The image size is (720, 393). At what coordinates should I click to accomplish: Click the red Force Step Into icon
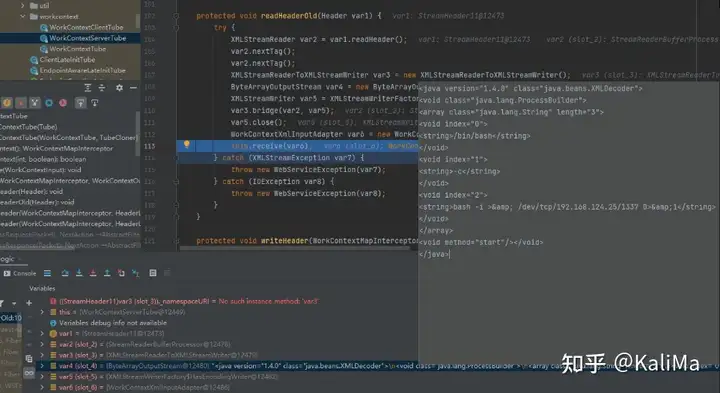(x=93, y=273)
